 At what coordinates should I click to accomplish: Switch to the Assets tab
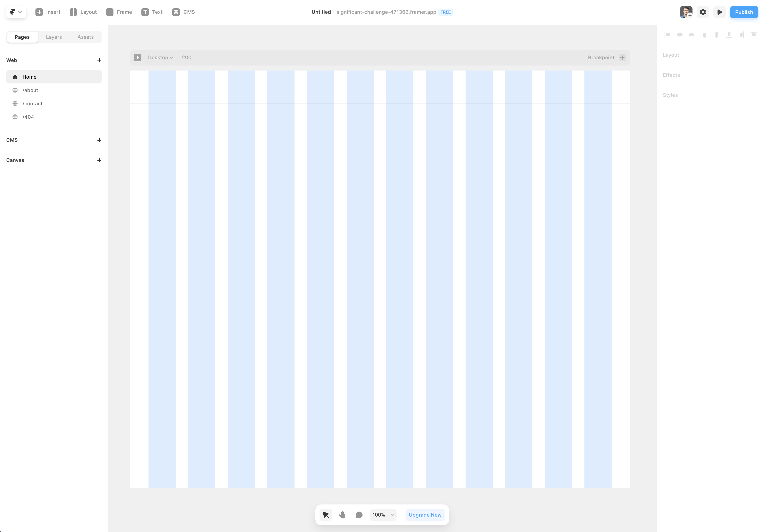click(85, 37)
